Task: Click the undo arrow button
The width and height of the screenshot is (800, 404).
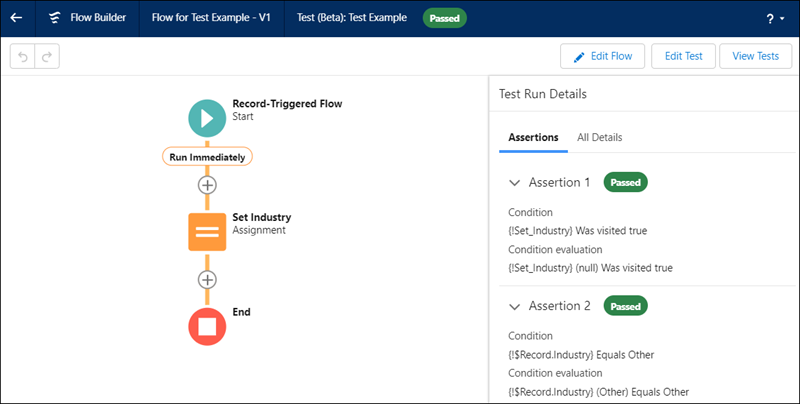Action: (23, 57)
